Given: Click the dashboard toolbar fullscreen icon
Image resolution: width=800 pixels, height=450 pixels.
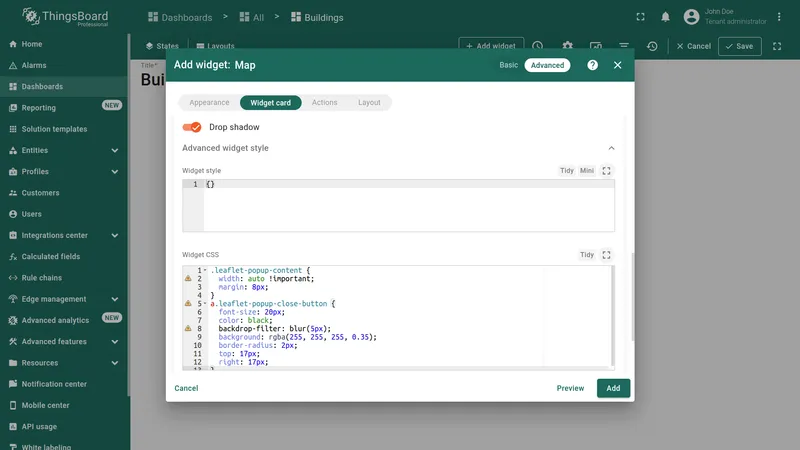Looking at the screenshot, I should pos(777,46).
